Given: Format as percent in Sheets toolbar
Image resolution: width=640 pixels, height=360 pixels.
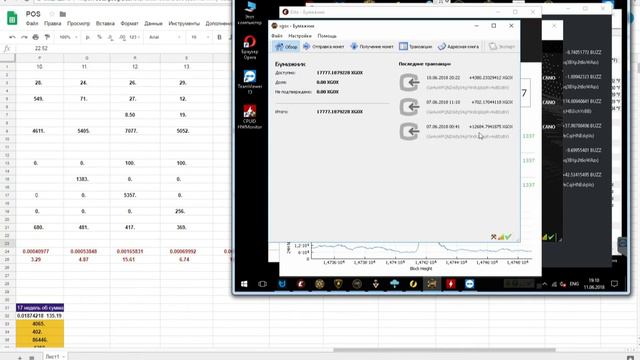Looking at the screenshot, I should pos(99,37).
